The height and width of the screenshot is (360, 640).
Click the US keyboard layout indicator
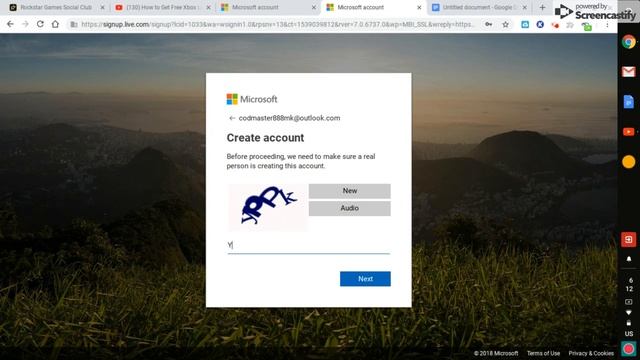click(x=629, y=333)
